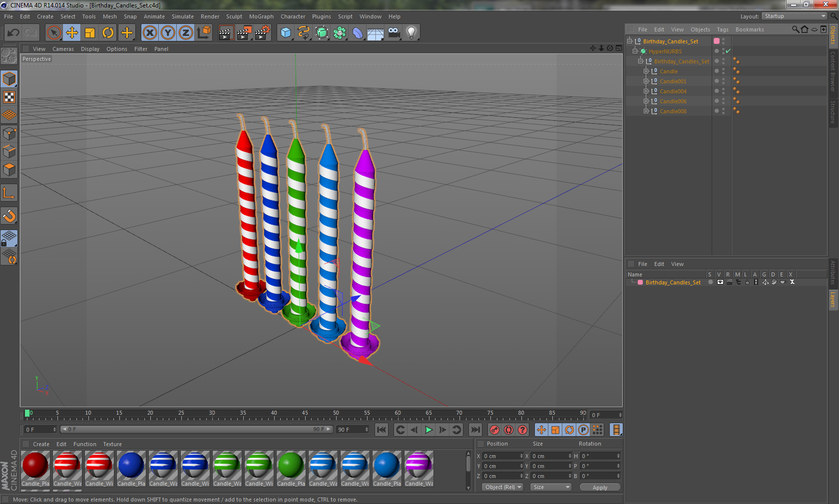839x504 pixels.
Task: Select the Live Selection tool
Action: (x=54, y=33)
